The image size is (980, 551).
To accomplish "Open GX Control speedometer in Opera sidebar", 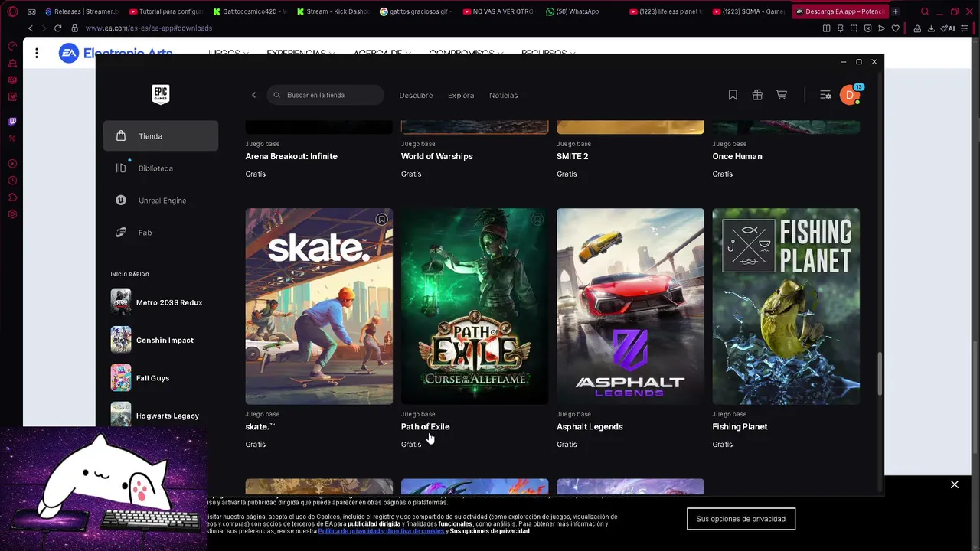I will [x=12, y=46].
